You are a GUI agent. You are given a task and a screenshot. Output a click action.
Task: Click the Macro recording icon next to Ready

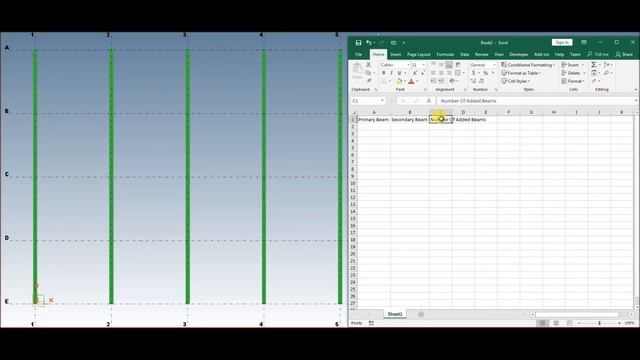tap(371, 323)
